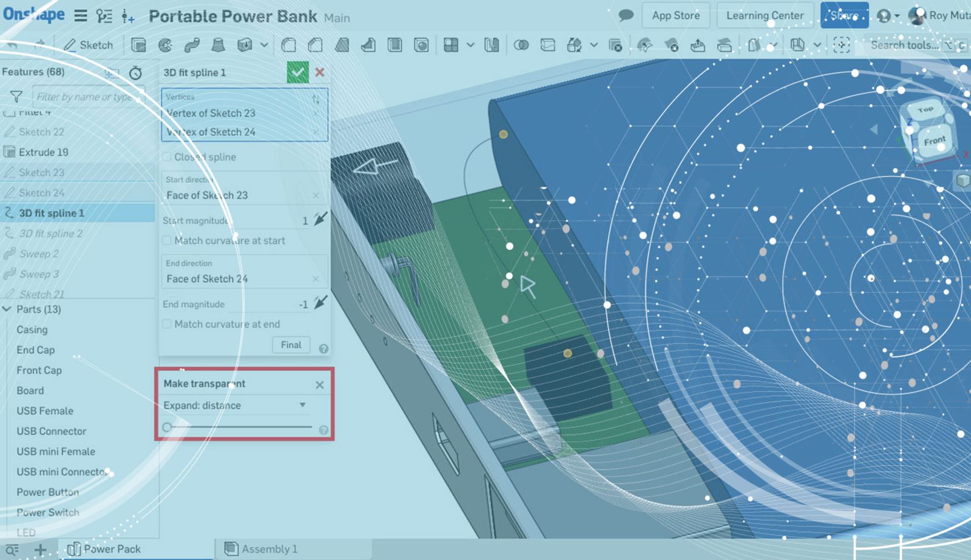
Task: Click the green checkmark to accept spline
Action: pos(297,72)
